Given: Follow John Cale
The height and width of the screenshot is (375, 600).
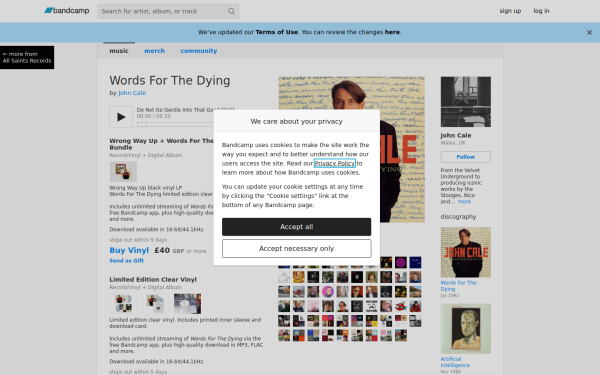Looking at the screenshot, I should (466, 157).
